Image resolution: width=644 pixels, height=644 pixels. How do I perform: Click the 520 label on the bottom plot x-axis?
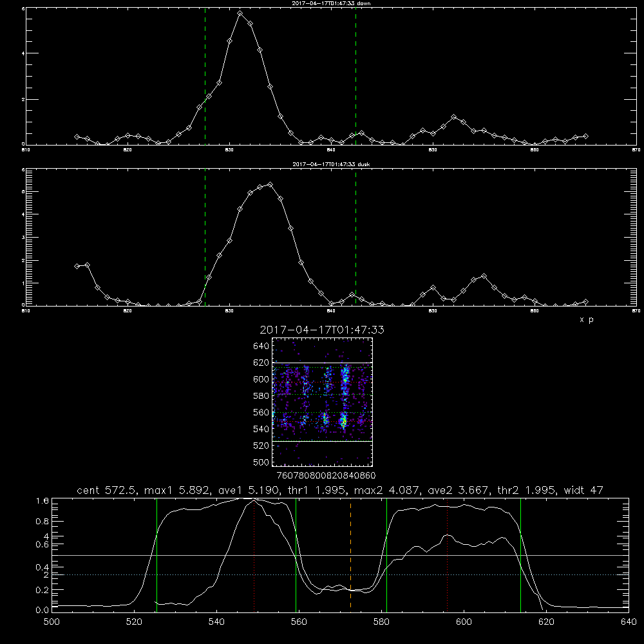coord(134,622)
